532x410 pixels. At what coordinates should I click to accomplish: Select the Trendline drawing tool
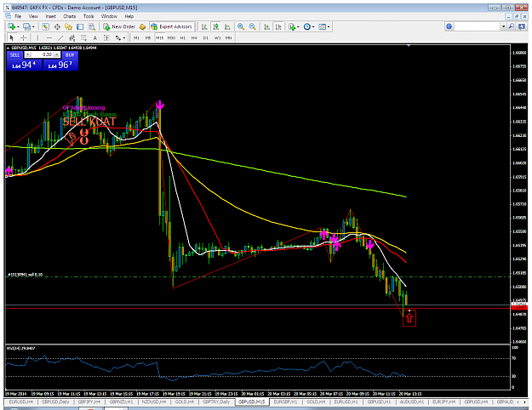click(x=60, y=37)
